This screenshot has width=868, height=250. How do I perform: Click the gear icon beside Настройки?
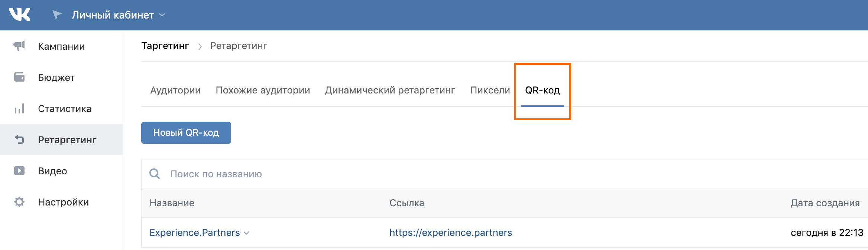[19, 202]
